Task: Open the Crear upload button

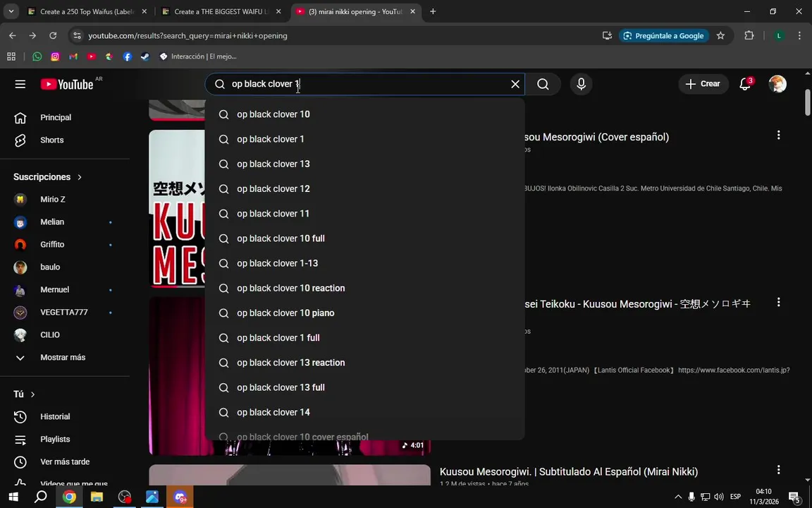Action: coord(703,84)
